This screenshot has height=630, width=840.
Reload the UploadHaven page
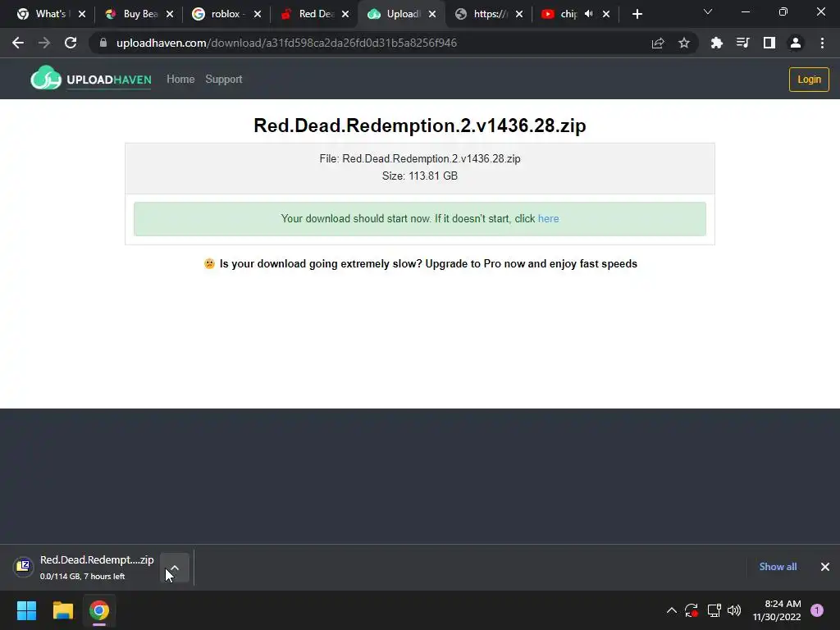(71, 43)
